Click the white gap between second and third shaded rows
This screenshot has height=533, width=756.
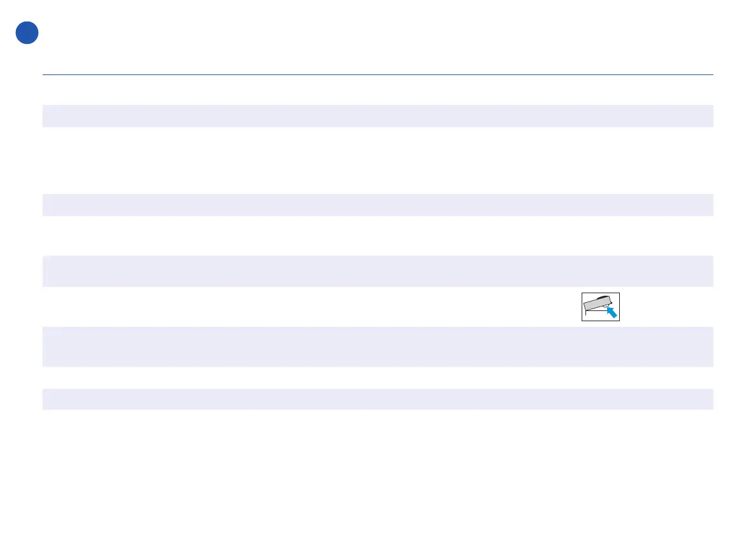coord(377,236)
